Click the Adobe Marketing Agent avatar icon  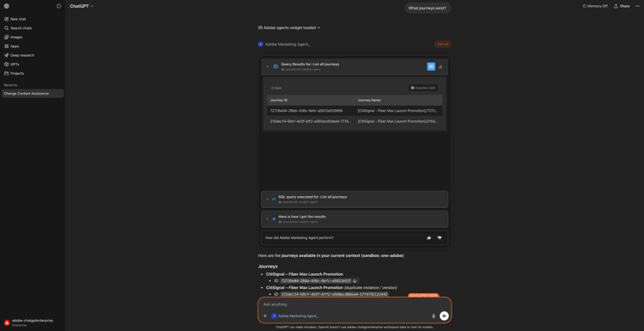[x=260, y=44]
